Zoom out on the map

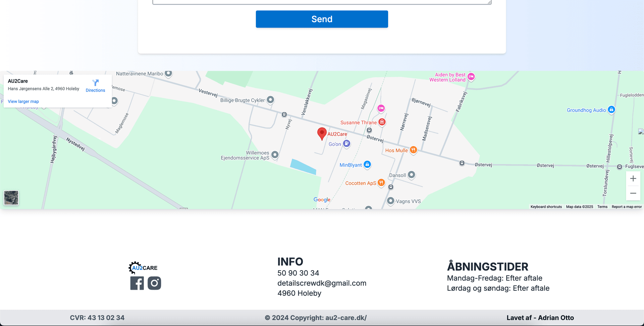633,193
